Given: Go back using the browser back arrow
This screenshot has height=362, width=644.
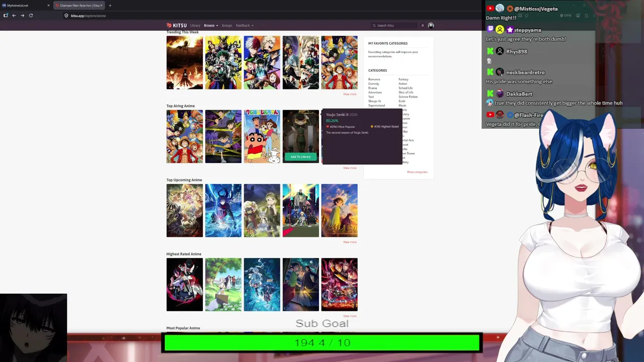Looking at the screenshot, I should pyautogui.click(x=14, y=16).
